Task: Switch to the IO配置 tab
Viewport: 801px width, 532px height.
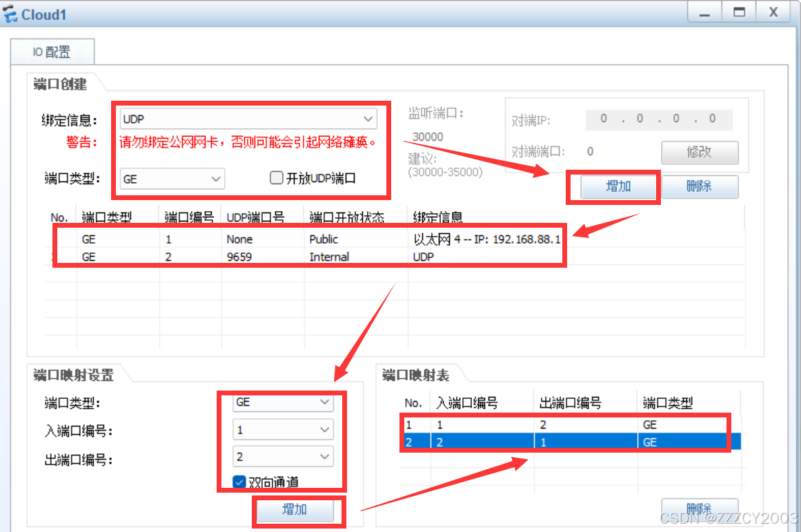Action: tap(52, 52)
